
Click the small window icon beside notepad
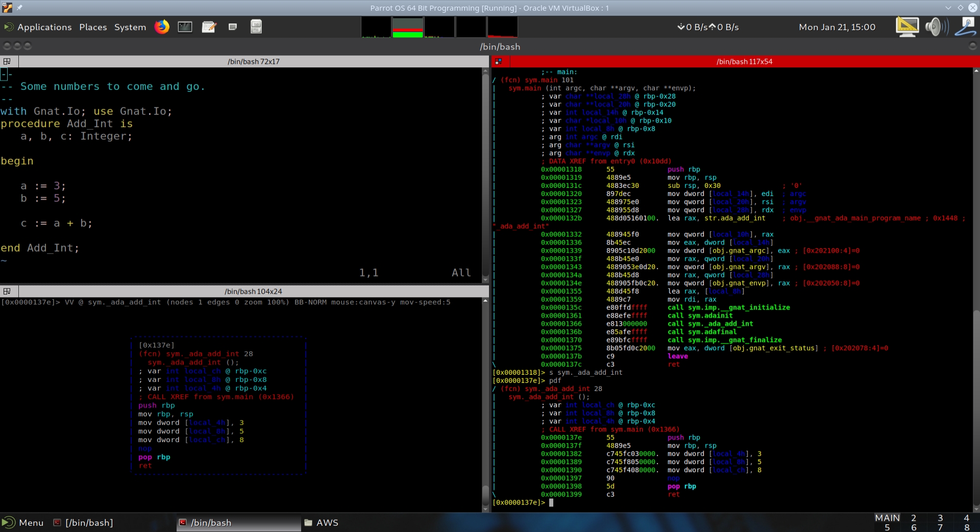pos(233,27)
